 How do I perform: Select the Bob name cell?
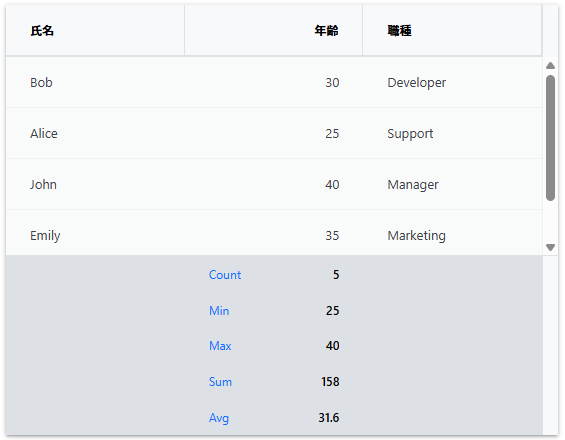click(x=95, y=83)
